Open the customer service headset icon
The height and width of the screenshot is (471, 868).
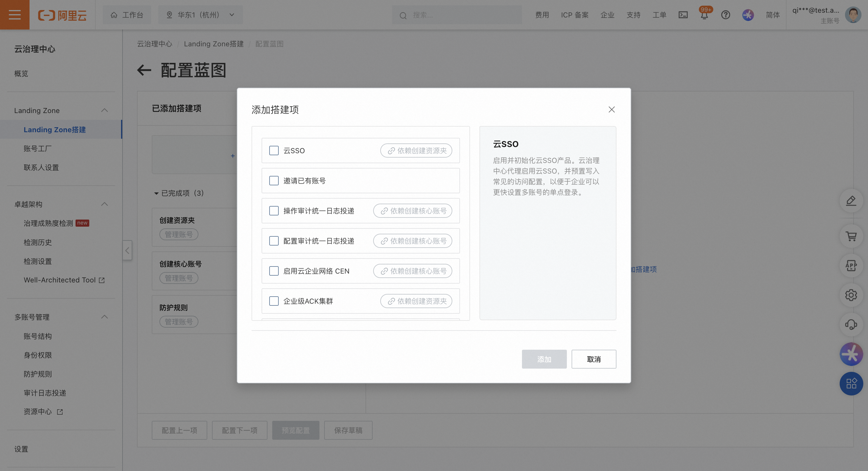point(851,324)
